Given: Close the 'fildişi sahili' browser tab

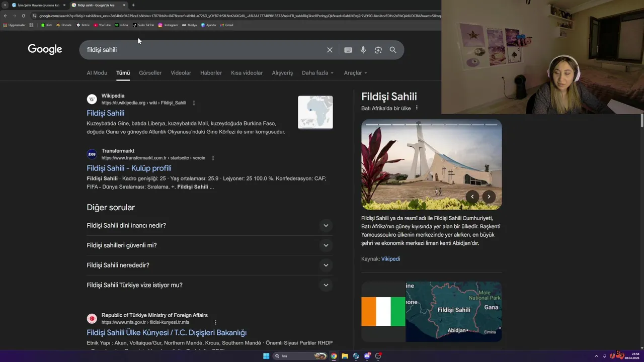Looking at the screenshot, I should (x=124, y=5).
